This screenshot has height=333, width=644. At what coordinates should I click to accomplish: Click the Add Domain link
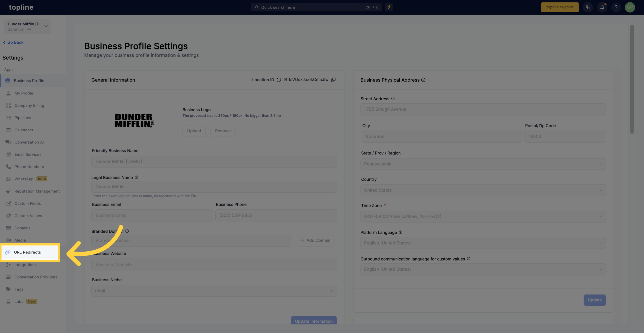(315, 240)
